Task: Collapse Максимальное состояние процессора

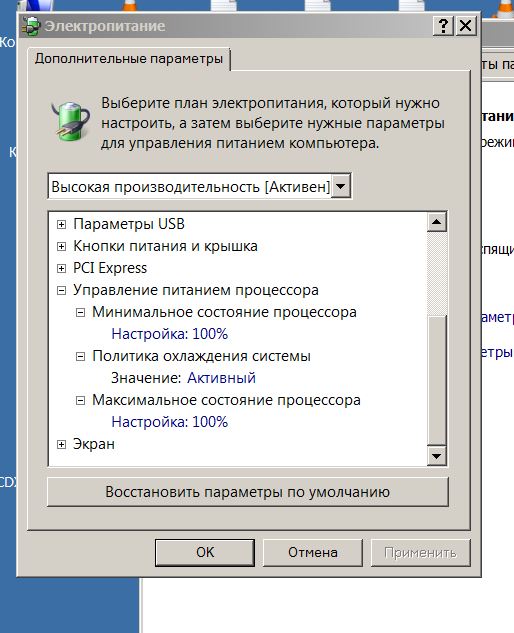Action: 80,400
